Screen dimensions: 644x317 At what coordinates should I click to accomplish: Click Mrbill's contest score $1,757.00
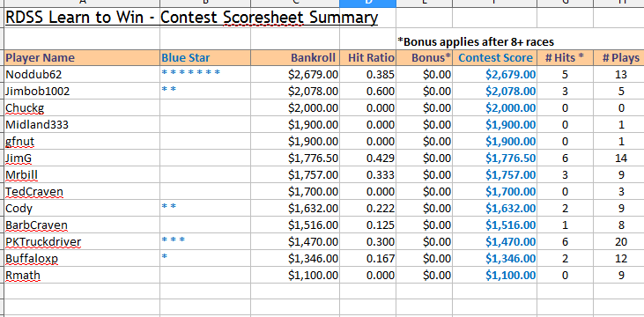[x=495, y=175]
